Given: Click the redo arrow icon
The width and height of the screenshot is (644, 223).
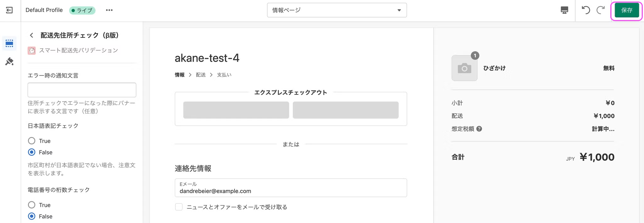Looking at the screenshot, I should click(x=601, y=10).
